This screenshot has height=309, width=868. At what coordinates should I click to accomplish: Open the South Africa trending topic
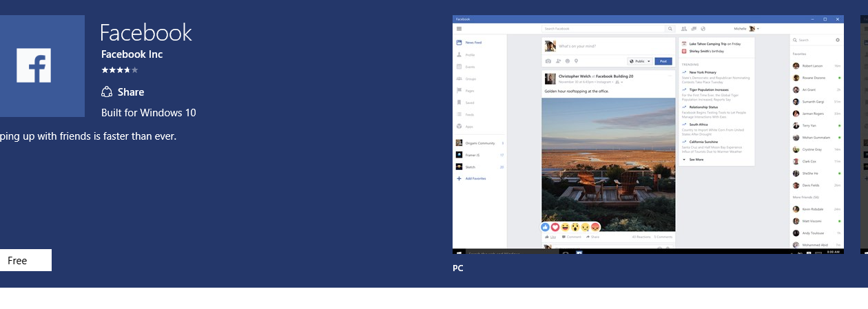point(699,125)
